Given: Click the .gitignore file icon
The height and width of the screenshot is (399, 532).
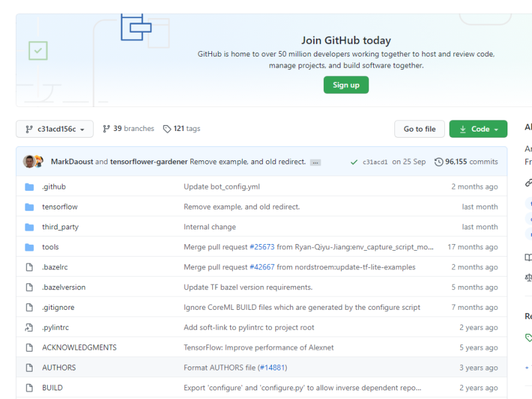Looking at the screenshot, I should pos(29,307).
